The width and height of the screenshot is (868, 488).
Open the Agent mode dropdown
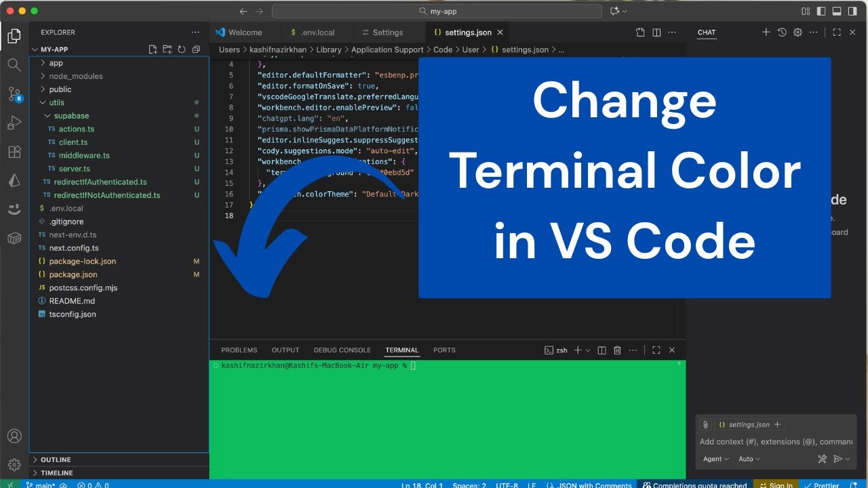pos(716,459)
